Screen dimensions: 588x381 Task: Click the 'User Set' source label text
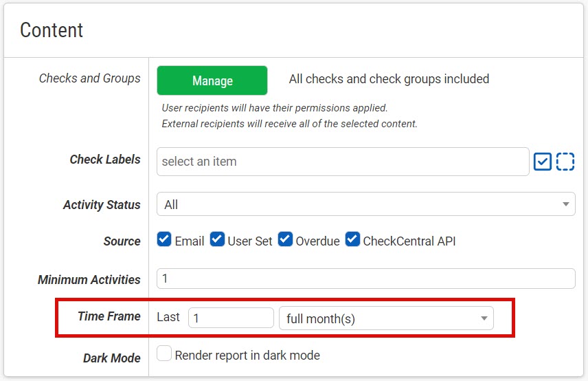coord(250,241)
